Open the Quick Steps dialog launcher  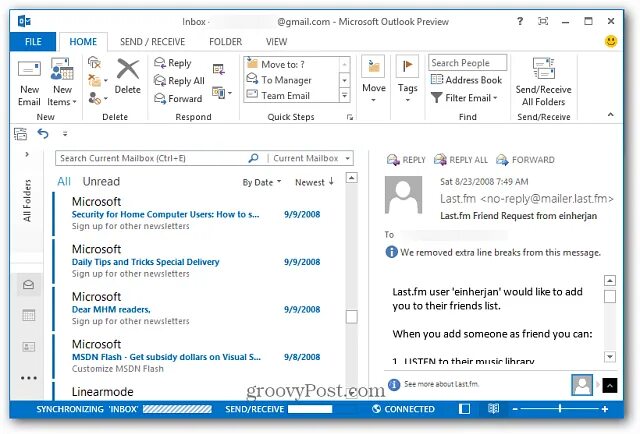350,117
